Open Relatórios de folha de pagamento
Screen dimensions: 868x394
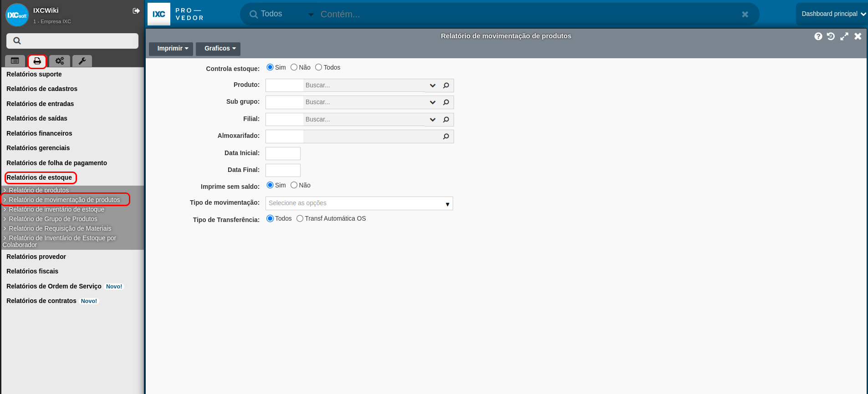[x=57, y=163]
